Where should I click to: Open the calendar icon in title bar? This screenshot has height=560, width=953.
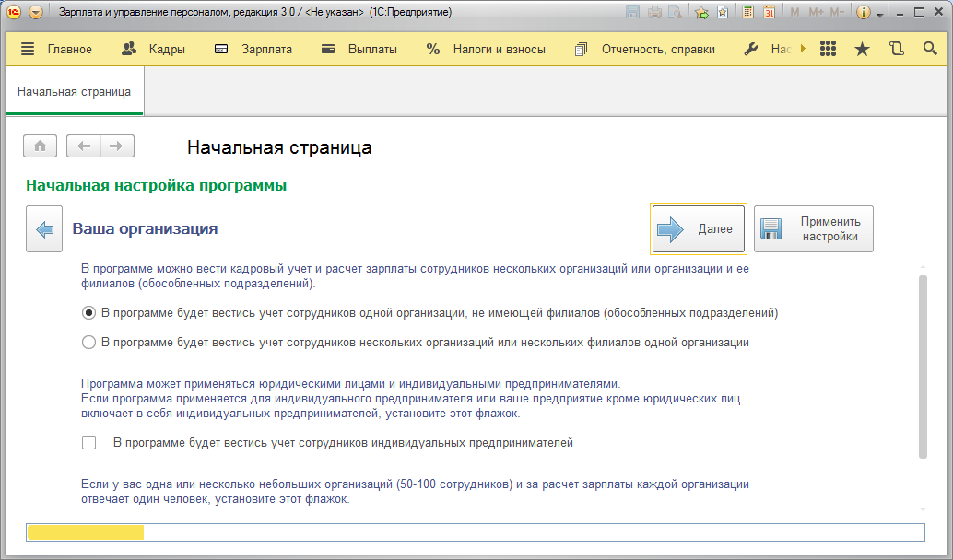click(x=768, y=13)
